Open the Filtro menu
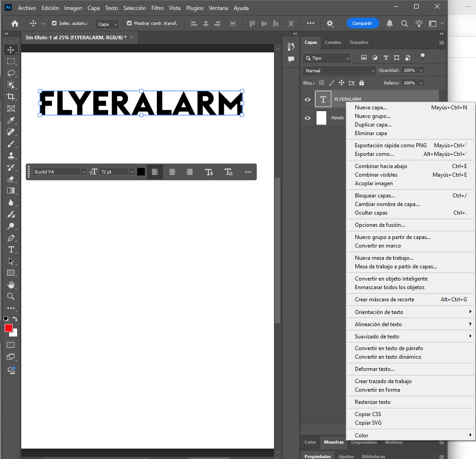 click(x=157, y=8)
